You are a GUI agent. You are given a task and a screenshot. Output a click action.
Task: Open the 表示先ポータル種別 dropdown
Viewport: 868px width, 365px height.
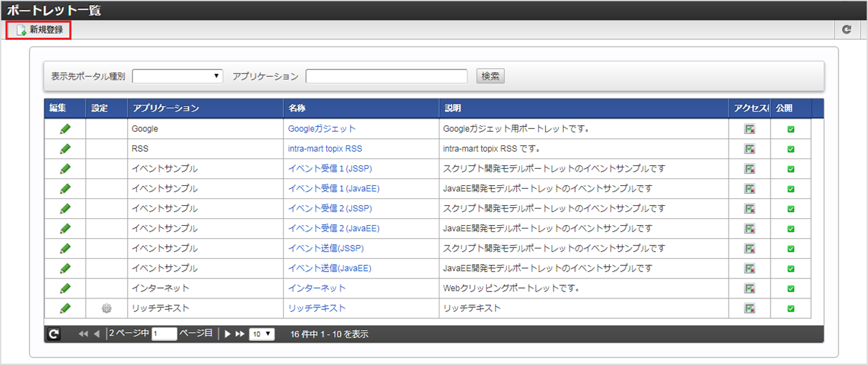click(x=177, y=76)
